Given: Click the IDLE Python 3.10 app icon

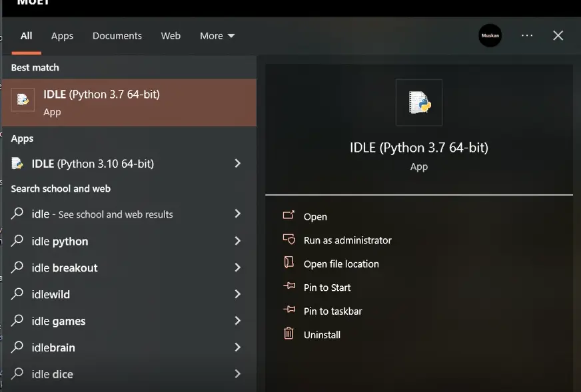Looking at the screenshot, I should coord(17,163).
